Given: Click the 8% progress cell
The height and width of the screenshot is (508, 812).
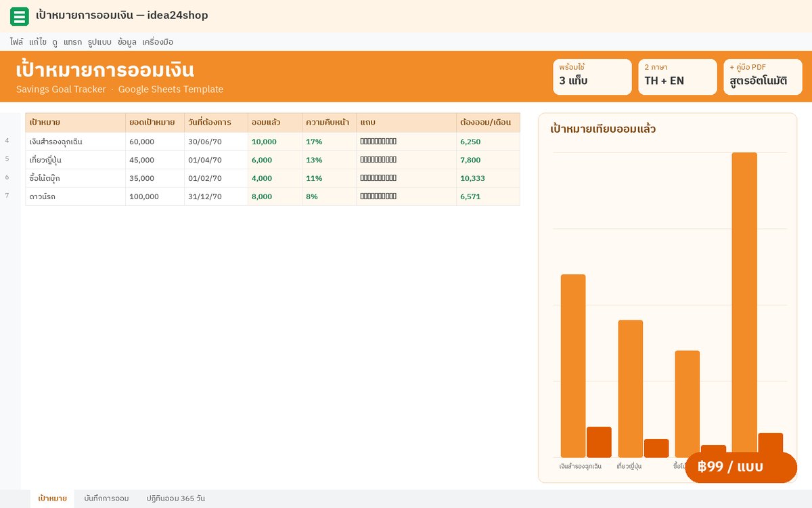Looking at the screenshot, I should 329,196.
